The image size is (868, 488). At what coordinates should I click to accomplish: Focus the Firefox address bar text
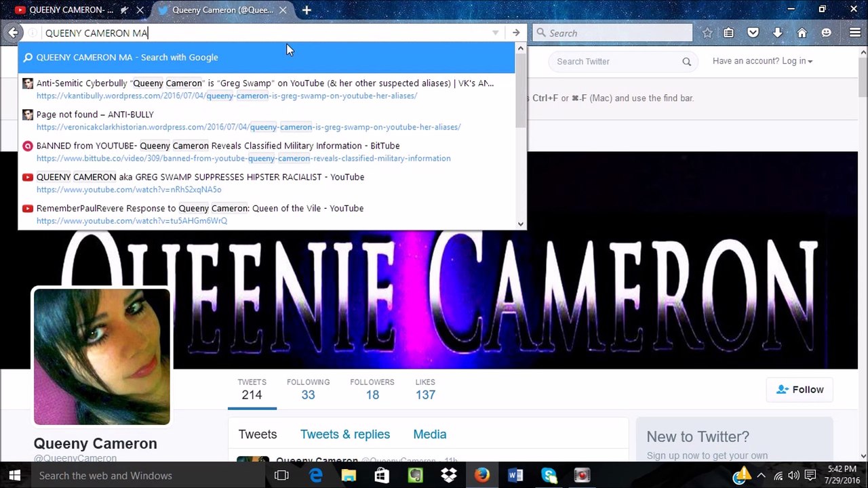pos(264,33)
